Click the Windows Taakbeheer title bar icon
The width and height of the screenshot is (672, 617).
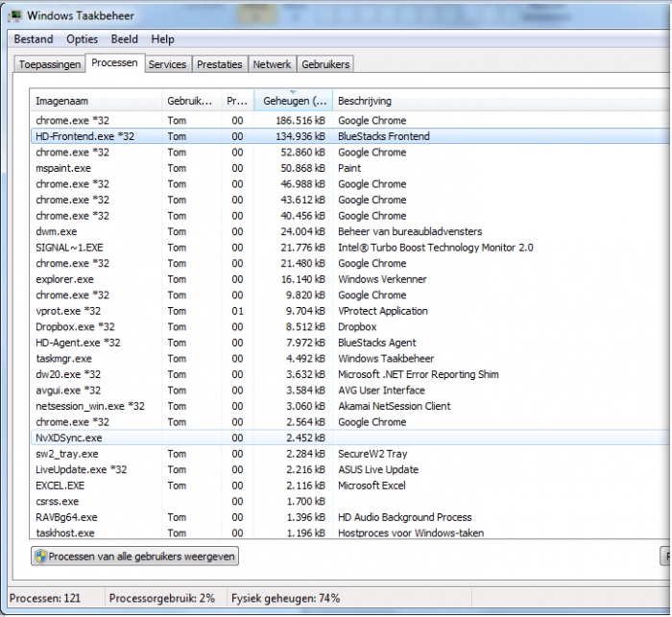point(15,16)
